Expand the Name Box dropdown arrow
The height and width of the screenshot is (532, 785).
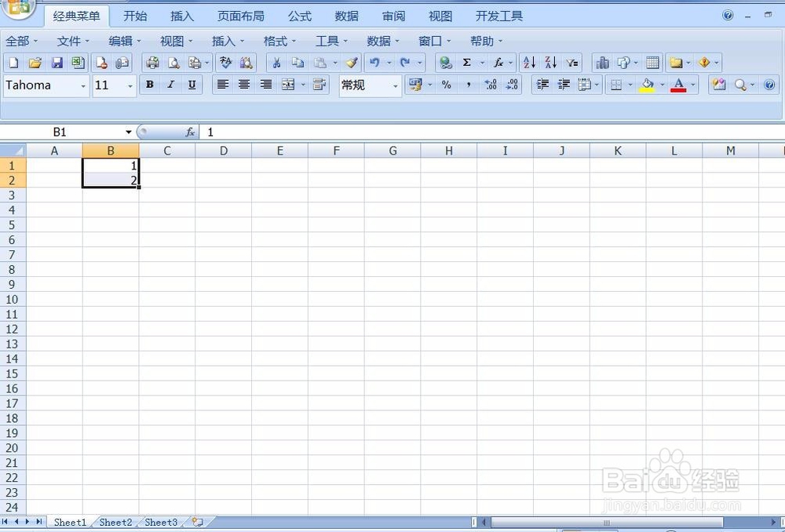pos(128,132)
